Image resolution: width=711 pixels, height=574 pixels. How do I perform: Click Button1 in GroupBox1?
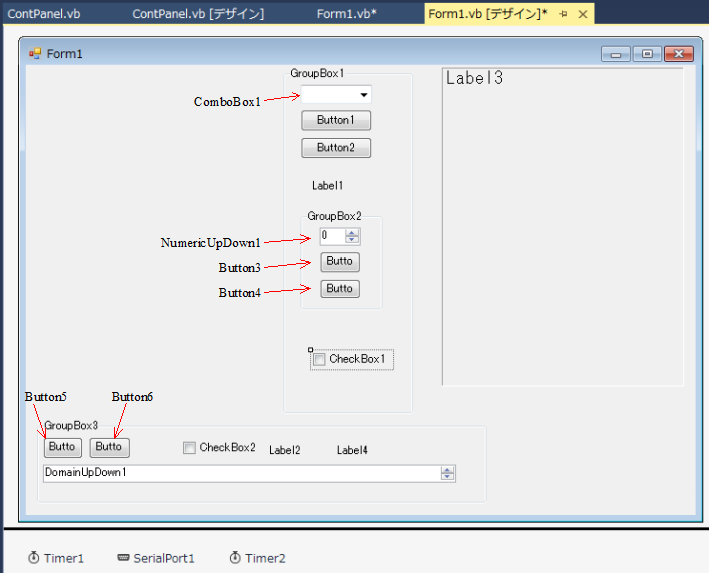[x=336, y=120]
